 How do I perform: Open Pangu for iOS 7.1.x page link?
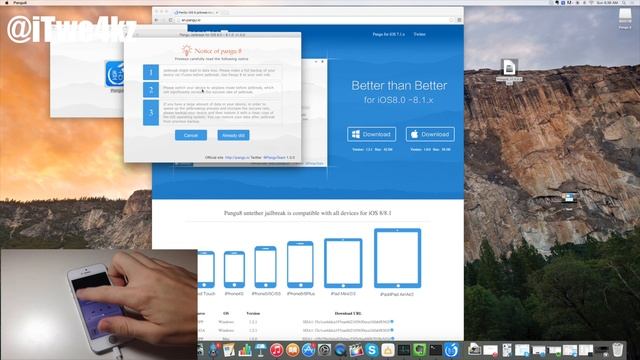pyautogui.click(x=388, y=34)
